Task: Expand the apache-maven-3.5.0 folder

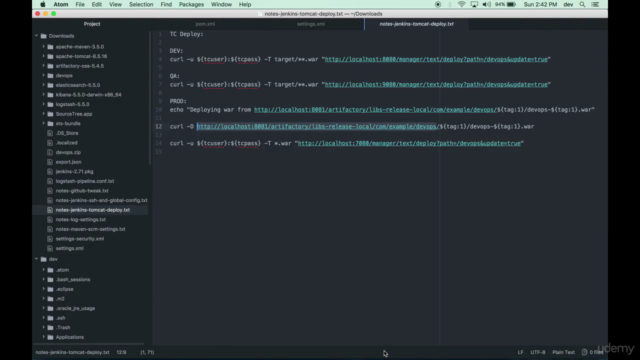Action: point(44,47)
